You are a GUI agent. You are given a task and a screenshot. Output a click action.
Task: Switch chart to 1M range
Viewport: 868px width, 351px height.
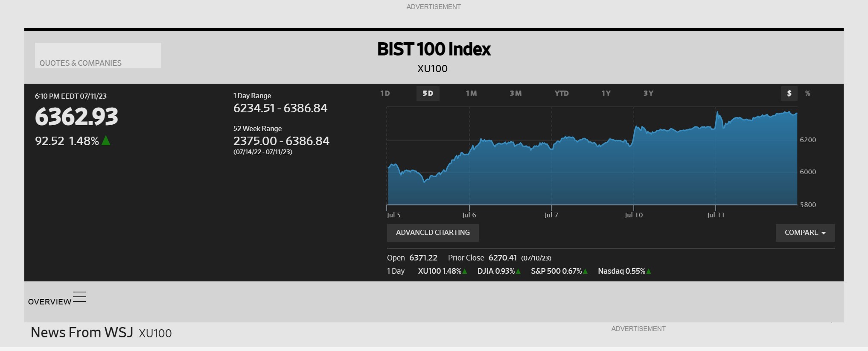(471, 93)
